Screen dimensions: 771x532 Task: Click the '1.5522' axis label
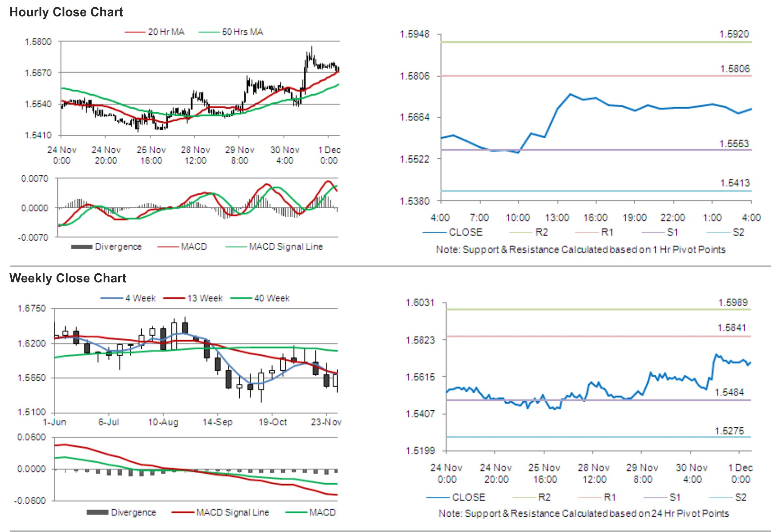pos(415,159)
